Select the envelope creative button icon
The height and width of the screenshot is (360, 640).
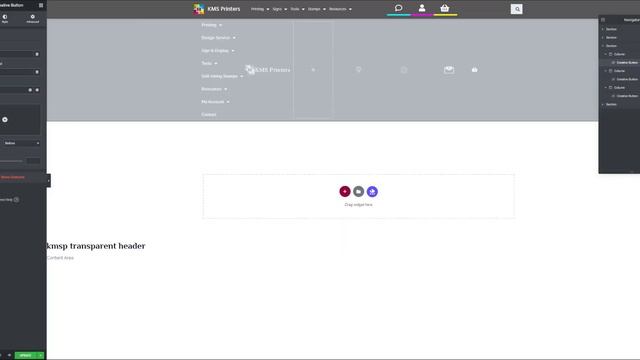449,70
